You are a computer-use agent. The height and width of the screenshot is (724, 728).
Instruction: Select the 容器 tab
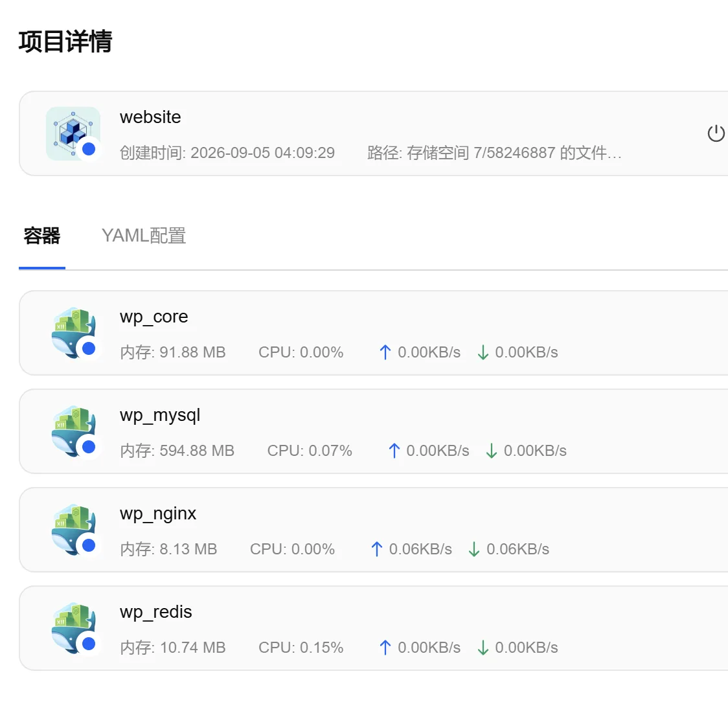(42, 236)
